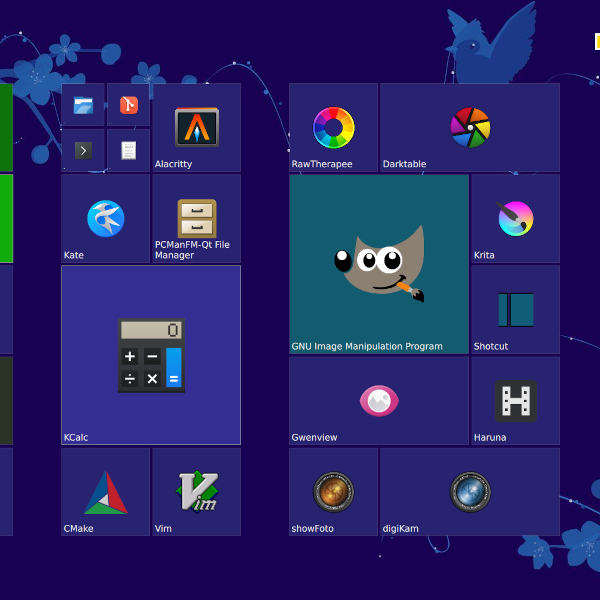
Task: Open the small text document tile
Action: [x=129, y=150]
